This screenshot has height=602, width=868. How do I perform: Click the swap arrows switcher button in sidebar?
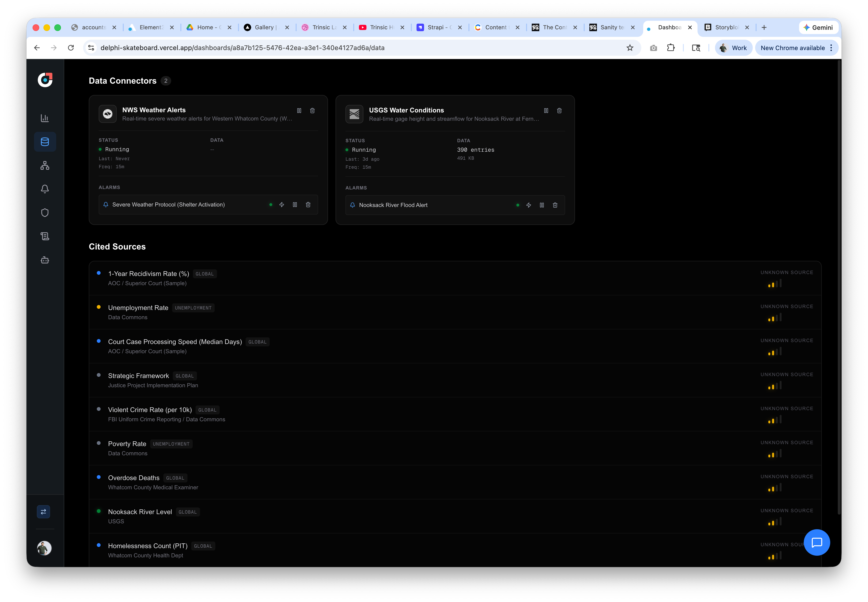pyautogui.click(x=43, y=512)
